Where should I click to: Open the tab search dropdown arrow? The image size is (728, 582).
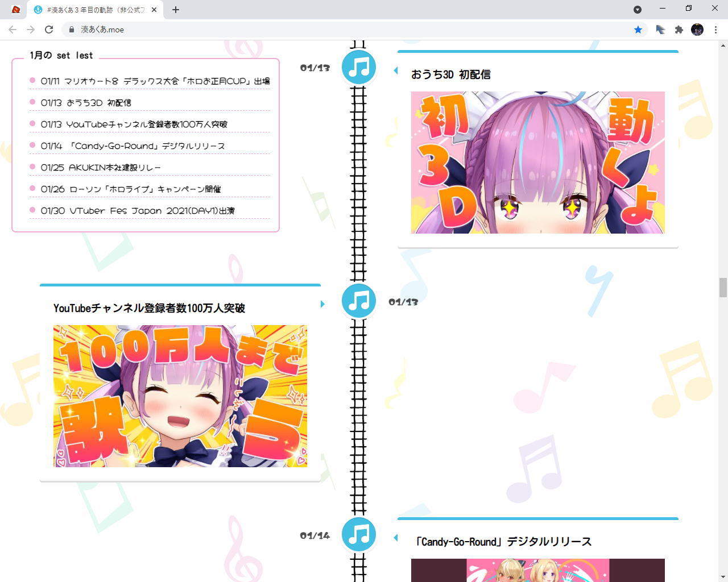638,10
